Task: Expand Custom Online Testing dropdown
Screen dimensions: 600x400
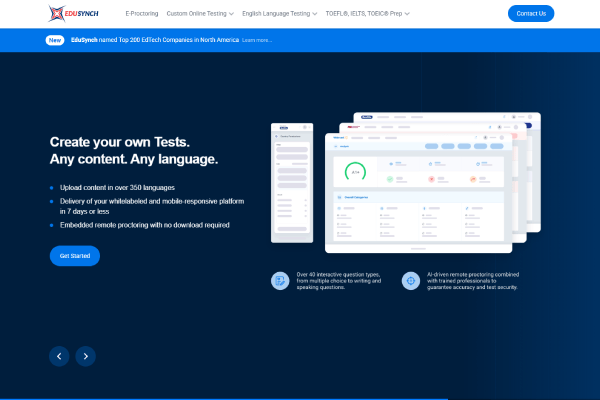Action: [200, 14]
